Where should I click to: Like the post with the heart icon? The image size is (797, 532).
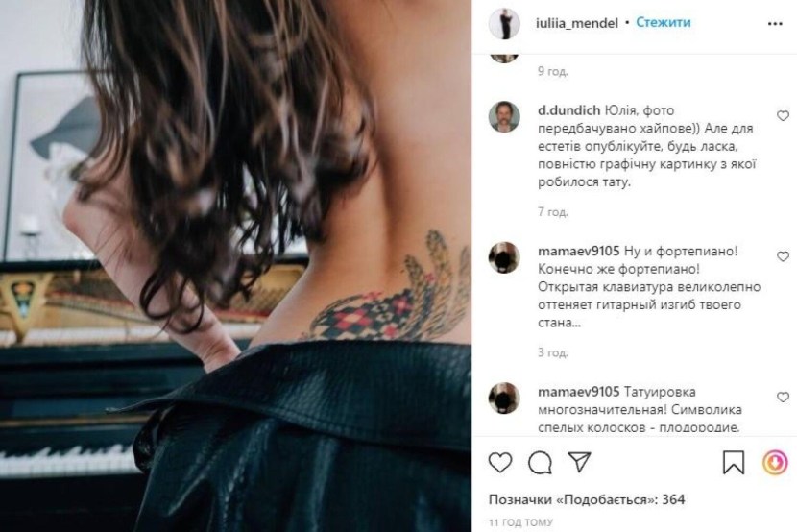point(500,463)
